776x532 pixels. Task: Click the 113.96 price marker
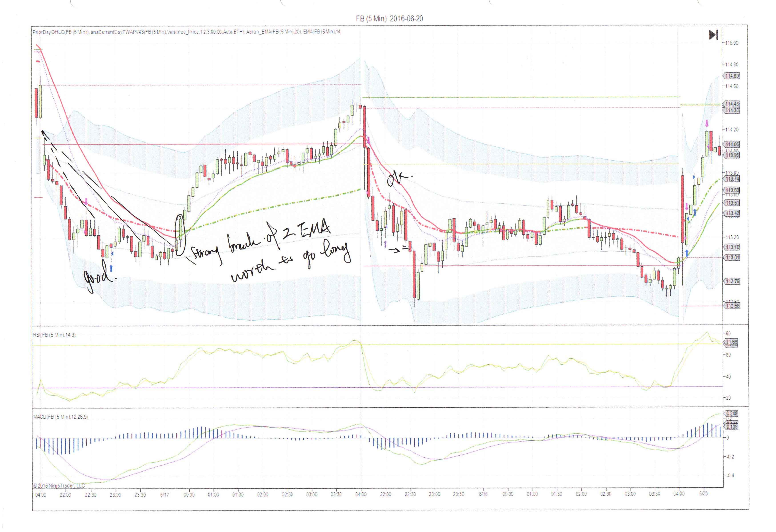point(732,155)
